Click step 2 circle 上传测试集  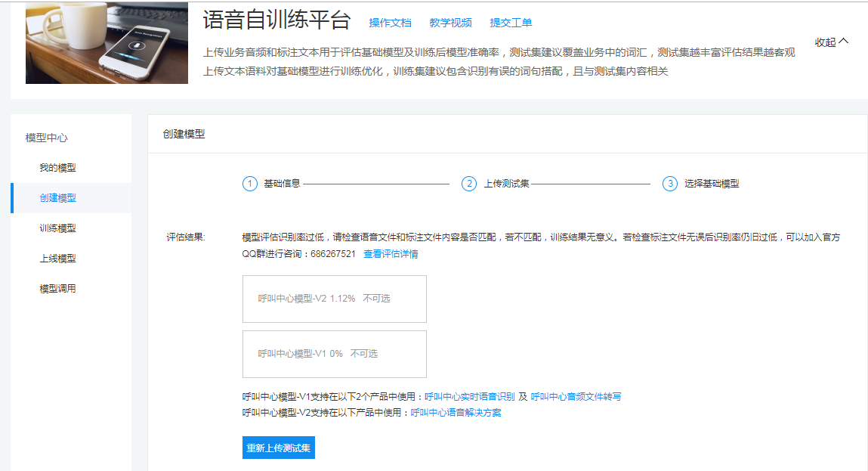click(x=469, y=184)
